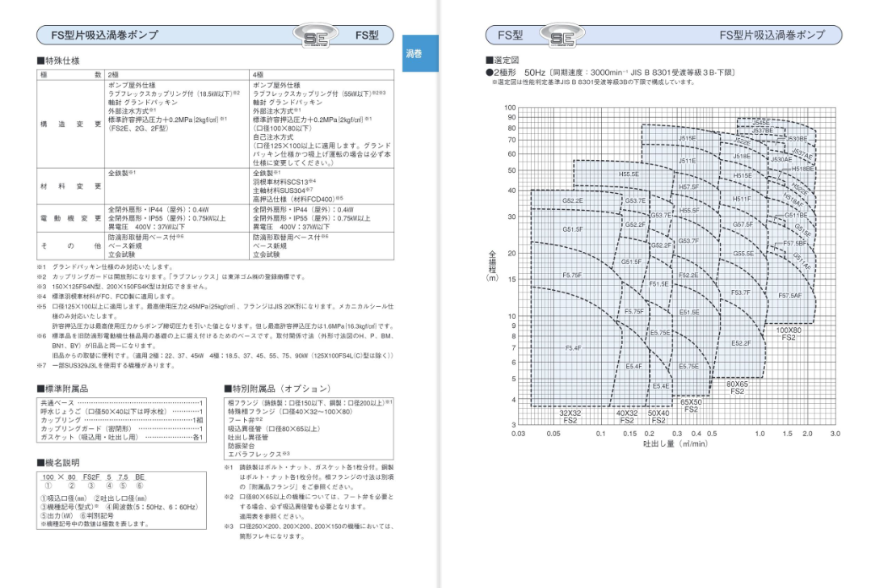Click the SE logo in the right page header
Viewport: 871px width, 588px height.
562,36
